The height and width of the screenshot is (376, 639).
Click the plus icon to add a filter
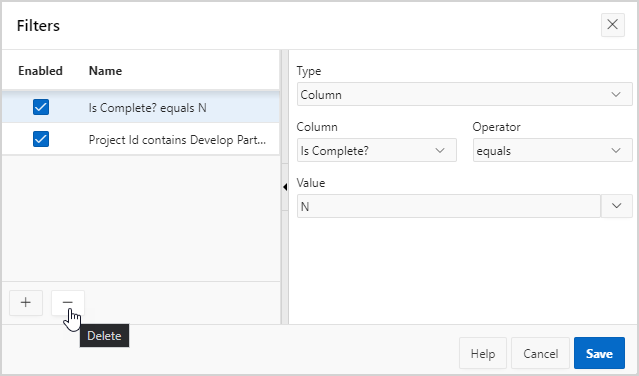[x=26, y=303]
